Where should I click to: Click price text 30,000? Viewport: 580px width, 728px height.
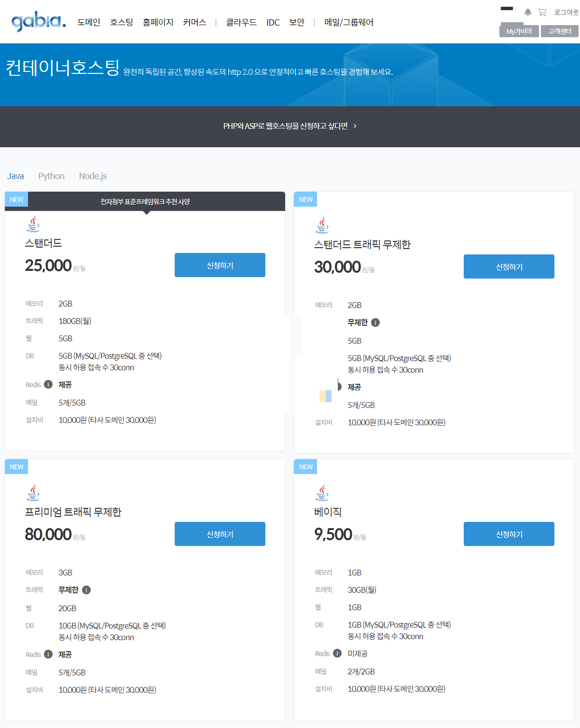tap(337, 267)
